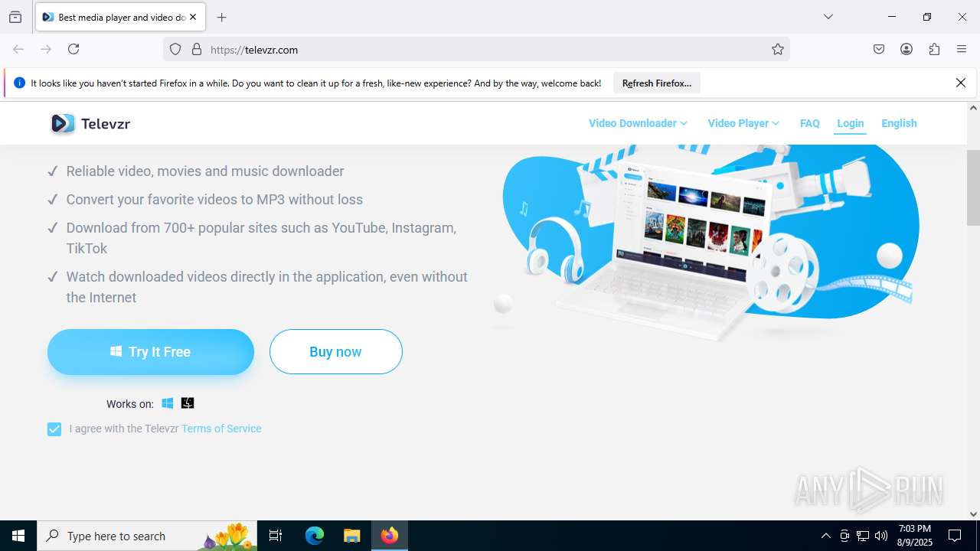Image resolution: width=980 pixels, height=551 pixels.
Task: Open the Terms of Service link
Action: click(x=221, y=429)
